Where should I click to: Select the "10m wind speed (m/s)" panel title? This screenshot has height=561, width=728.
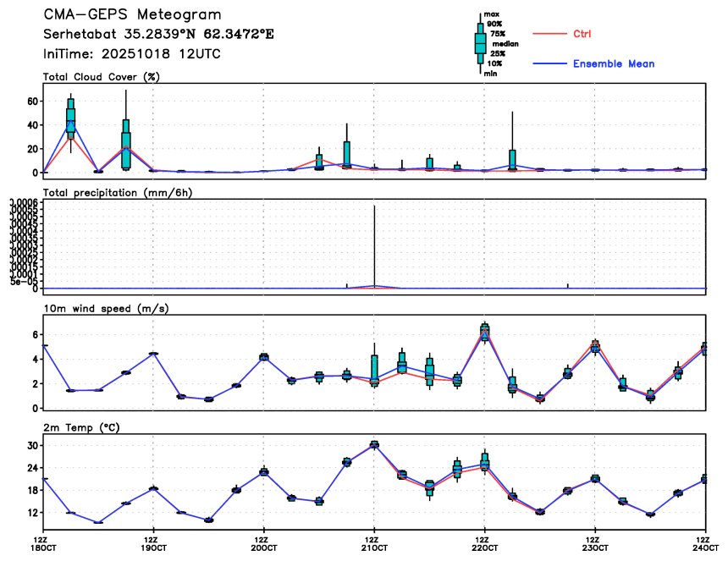pyautogui.click(x=106, y=309)
